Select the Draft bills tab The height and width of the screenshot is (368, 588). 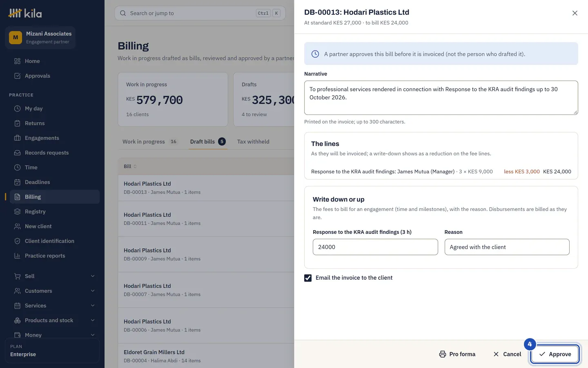[x=208, y=141]
